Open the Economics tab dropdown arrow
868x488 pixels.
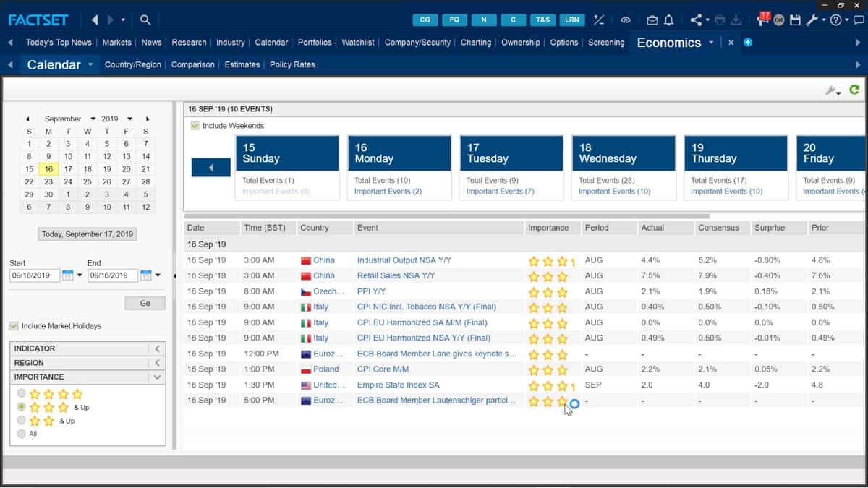click(x=711, y=43)
